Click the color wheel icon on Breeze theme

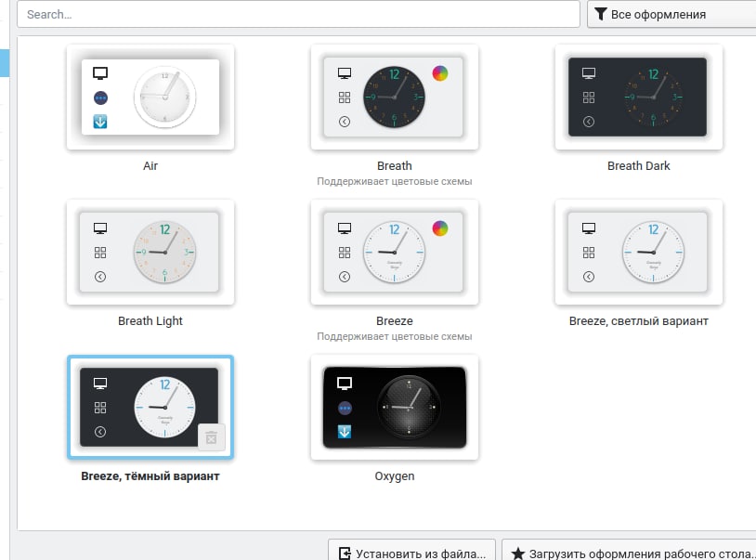pyautogui.click(x=439, y=228)
